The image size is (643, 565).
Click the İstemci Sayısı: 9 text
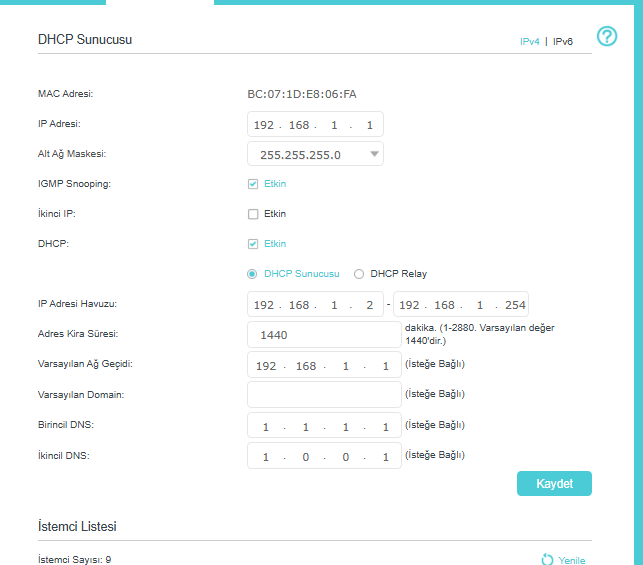[x=74, y=560]
